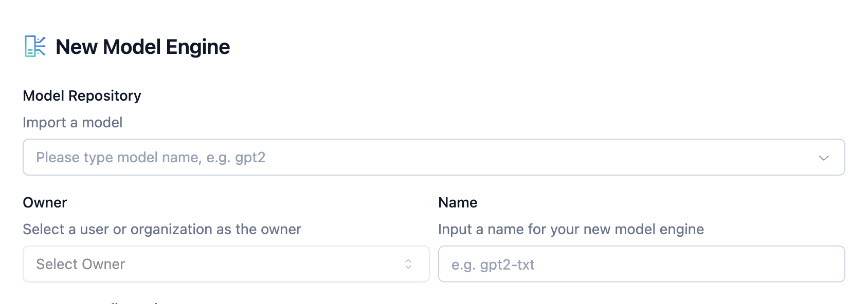Click the New Model Engine logo icon

35,46
